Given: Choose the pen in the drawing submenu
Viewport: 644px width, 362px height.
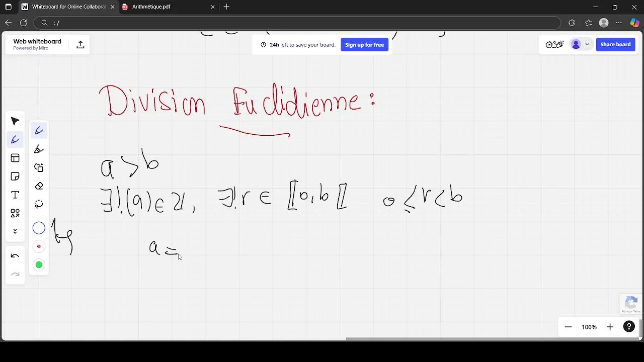Looking at the screenshot, I should (x=39, y=131).
